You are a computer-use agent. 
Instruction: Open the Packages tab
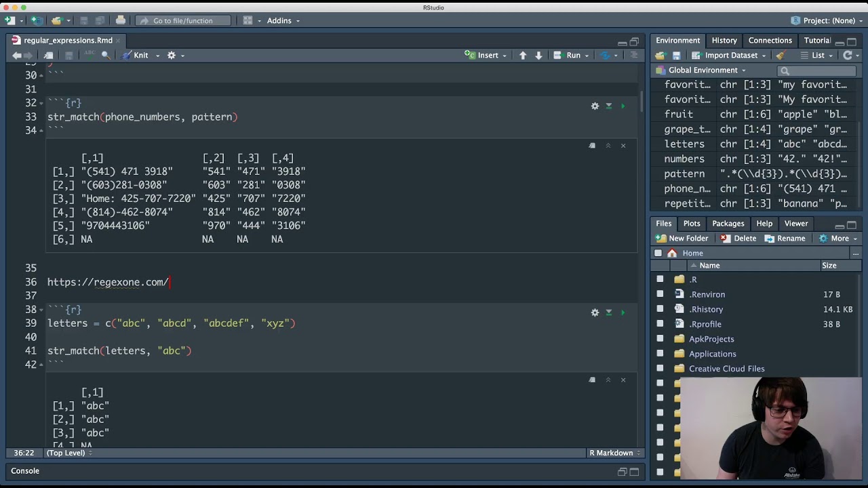click(728, 224)
